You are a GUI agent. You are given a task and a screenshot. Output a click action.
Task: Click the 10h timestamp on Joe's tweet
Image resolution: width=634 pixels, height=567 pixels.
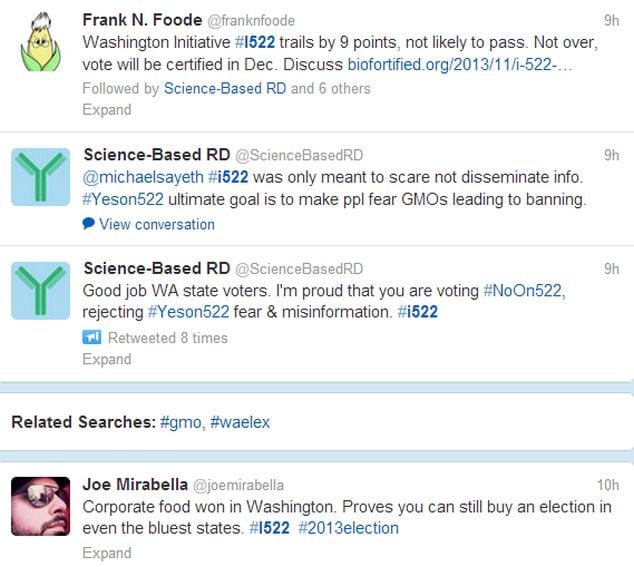pyautogui.click(x=608, y=485)
